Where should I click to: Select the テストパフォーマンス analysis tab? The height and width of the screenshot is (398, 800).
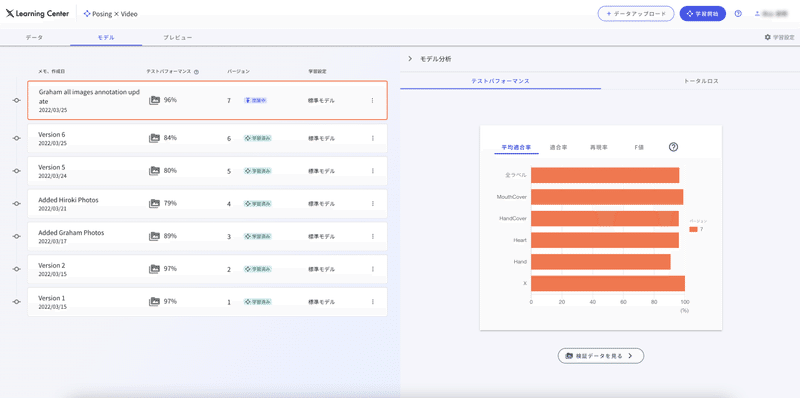point(500,81)
